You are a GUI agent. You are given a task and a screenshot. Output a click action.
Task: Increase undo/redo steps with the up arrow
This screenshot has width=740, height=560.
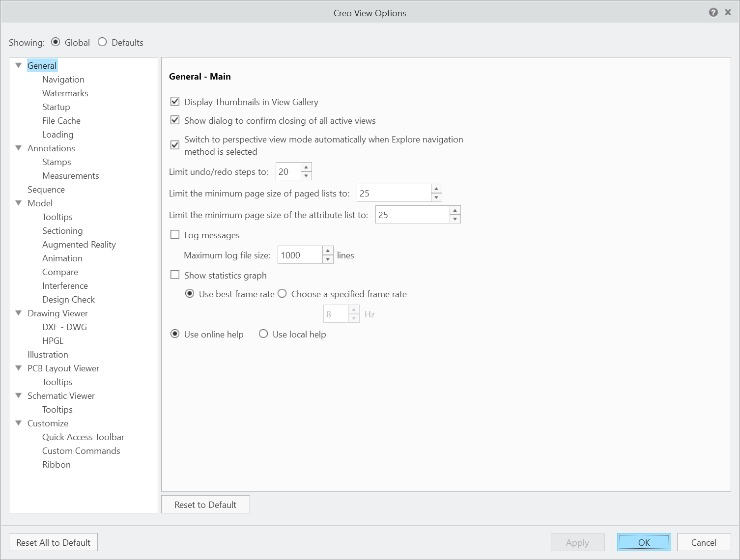[306, 168]
